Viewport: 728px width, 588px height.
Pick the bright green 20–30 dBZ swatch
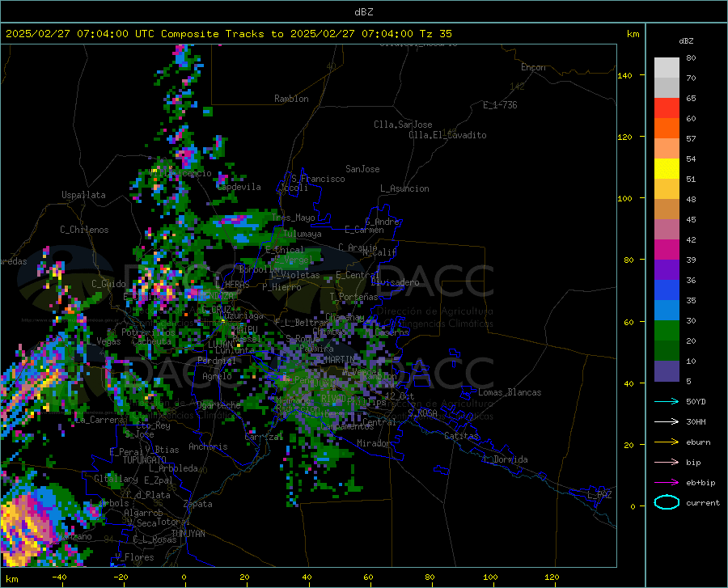(x=667, y=331)
